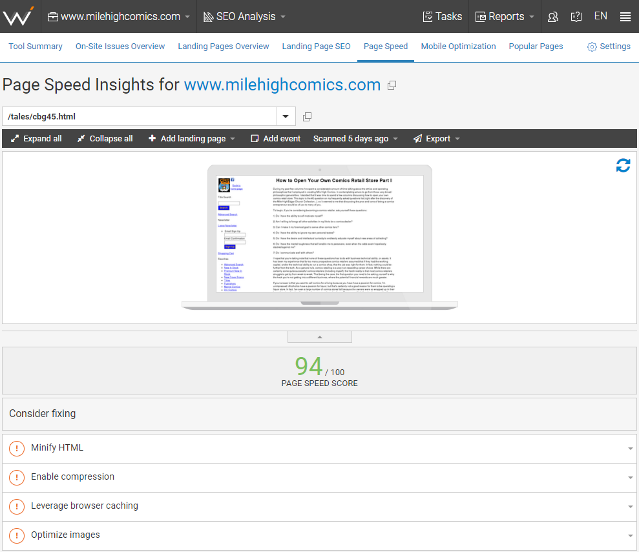Viewport: 639px width, 552px height.
Task: Select the Page Speed tab
Action: [386, 46]
